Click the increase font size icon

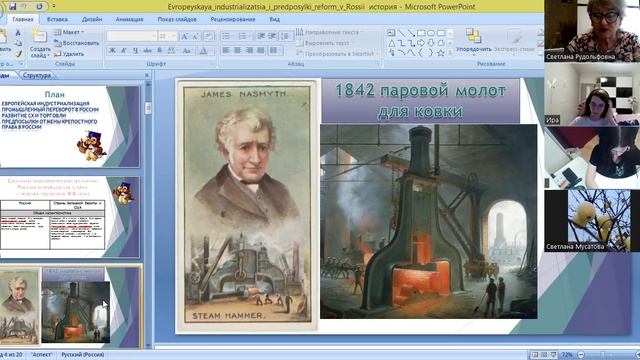pyautogui.click(x=184, y=36)
